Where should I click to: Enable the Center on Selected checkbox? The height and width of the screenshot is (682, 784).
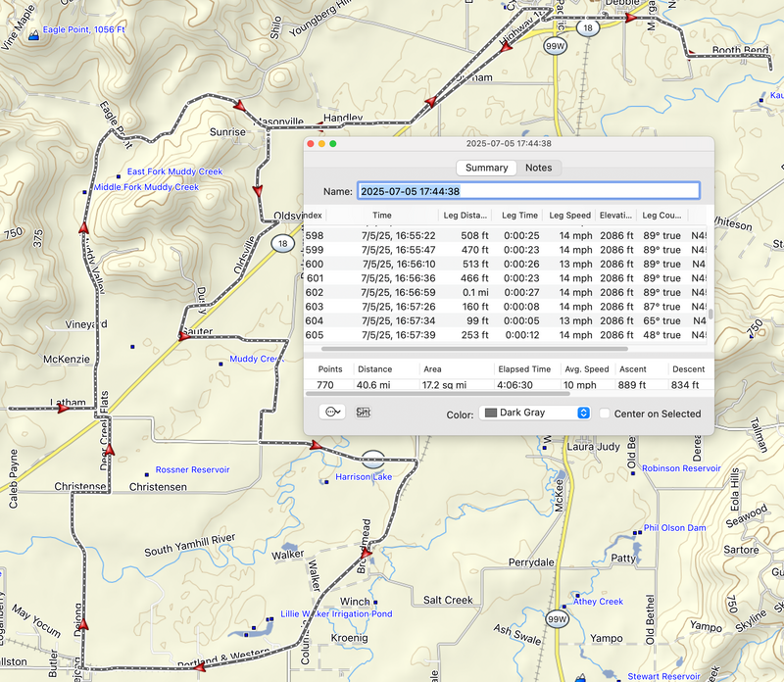coord(606,414)
